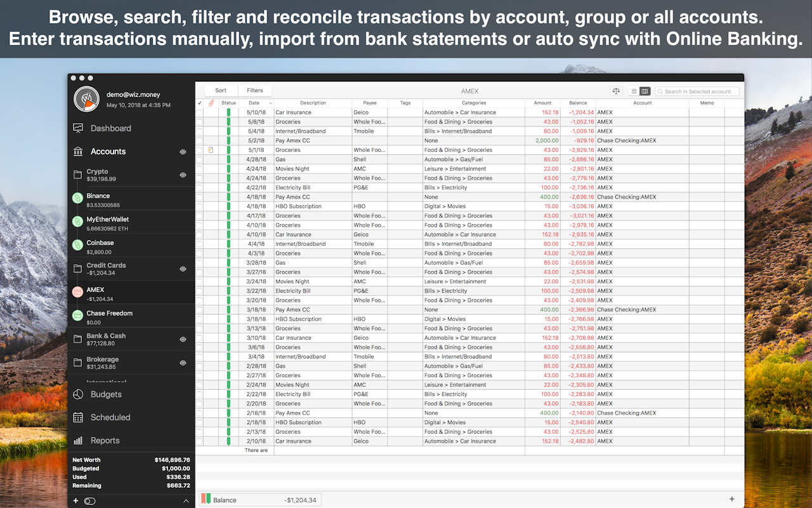Image resolution: width=812 pixels, height=508 pixels.
Task: Click the Search in Selected account field
Action: click(698, 91)
